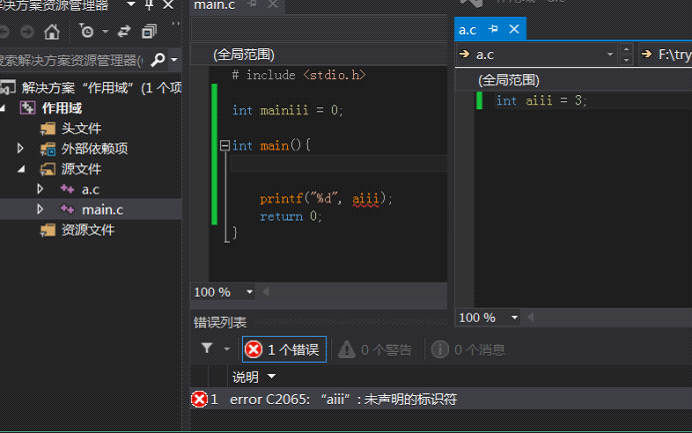Select the 作用域 project item
This screenshot has width=692, height=433.
pos(61,108)
